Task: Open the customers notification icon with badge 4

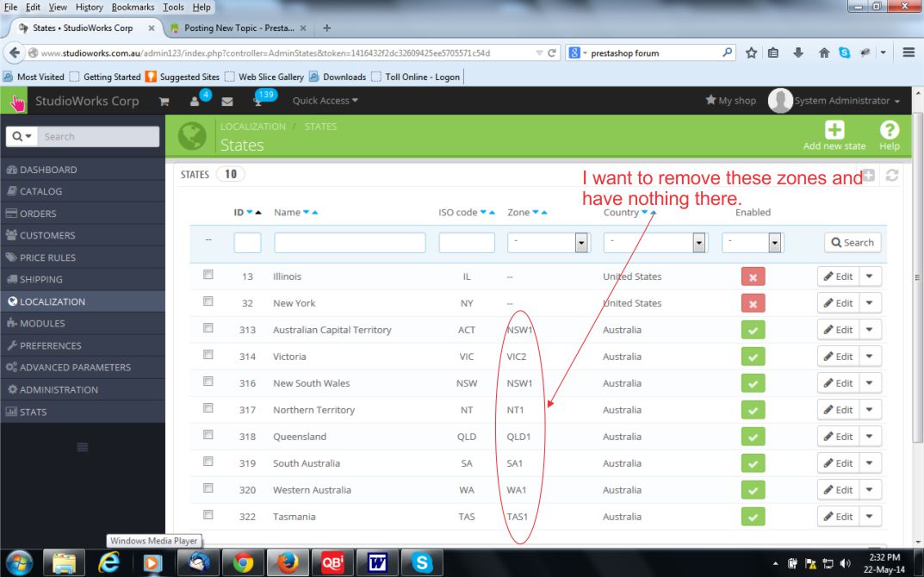Action: tap(195, 102)
